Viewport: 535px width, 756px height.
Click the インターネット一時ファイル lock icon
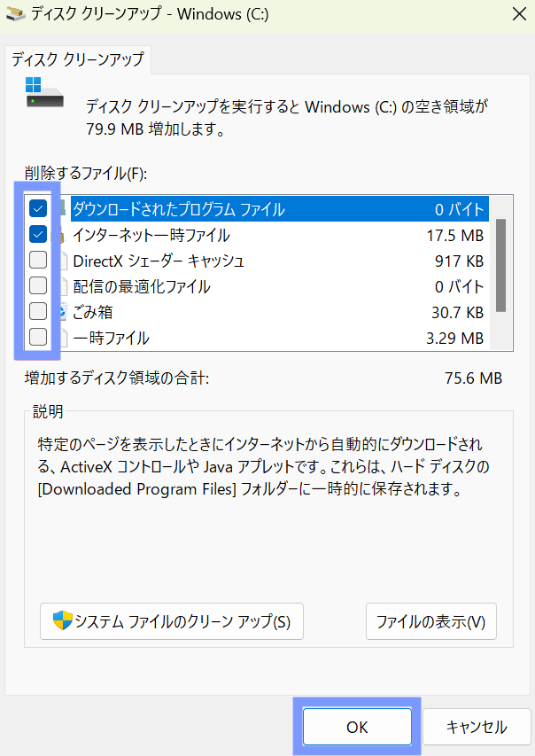tap(62, 235)
